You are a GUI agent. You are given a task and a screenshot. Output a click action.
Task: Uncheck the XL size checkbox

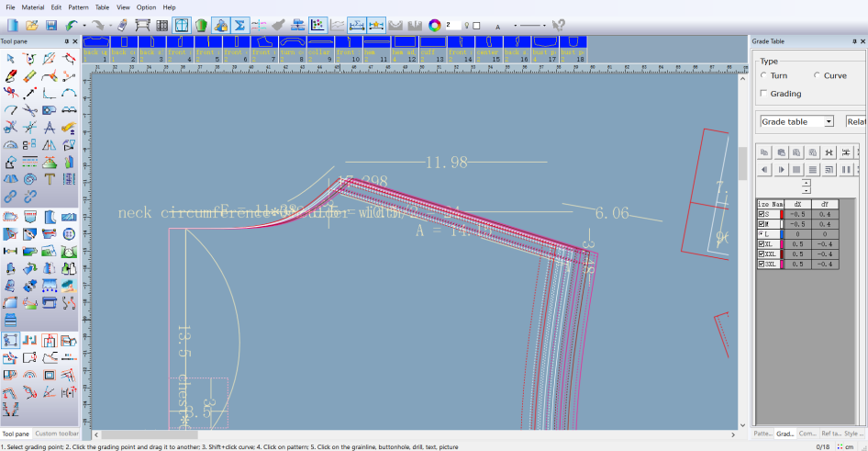761,244
